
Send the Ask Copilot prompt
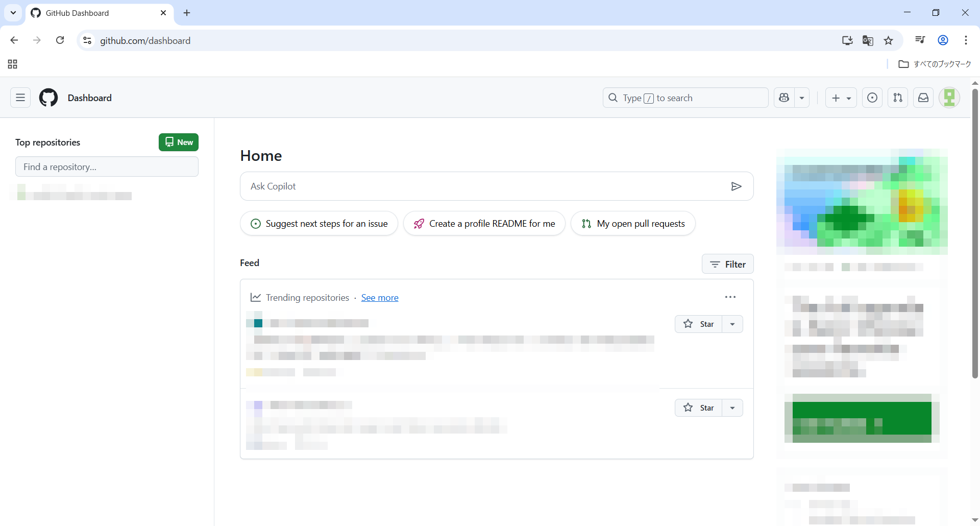click(x=736, y=186)
